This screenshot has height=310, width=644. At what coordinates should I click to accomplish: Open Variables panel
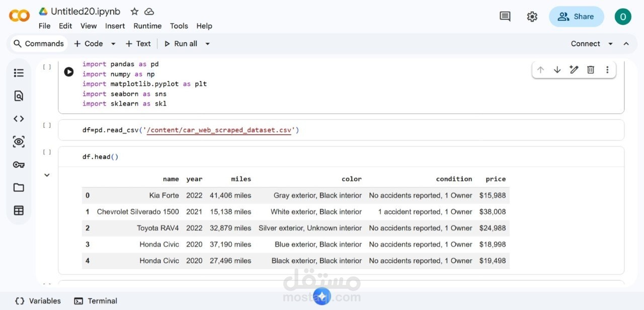pyautogui.click(x=38, y=301)
